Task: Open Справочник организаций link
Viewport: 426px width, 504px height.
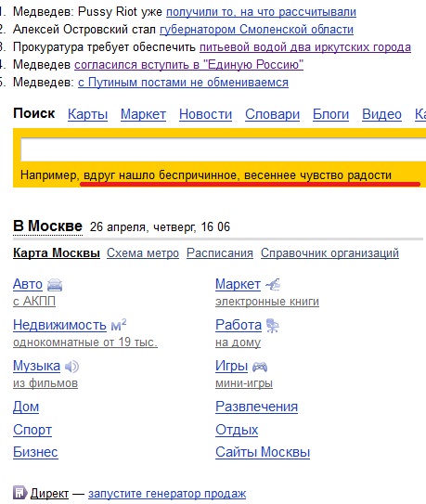Action: coord(329,253)
